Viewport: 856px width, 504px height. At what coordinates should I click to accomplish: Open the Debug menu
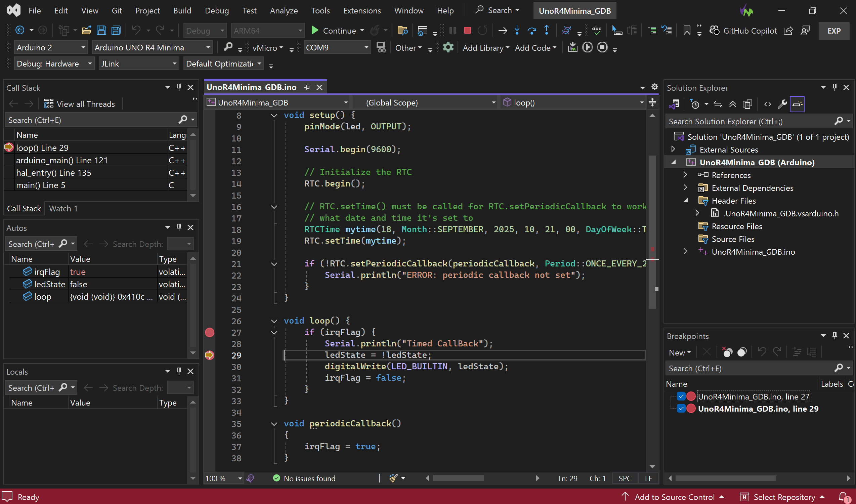[216, 10]
